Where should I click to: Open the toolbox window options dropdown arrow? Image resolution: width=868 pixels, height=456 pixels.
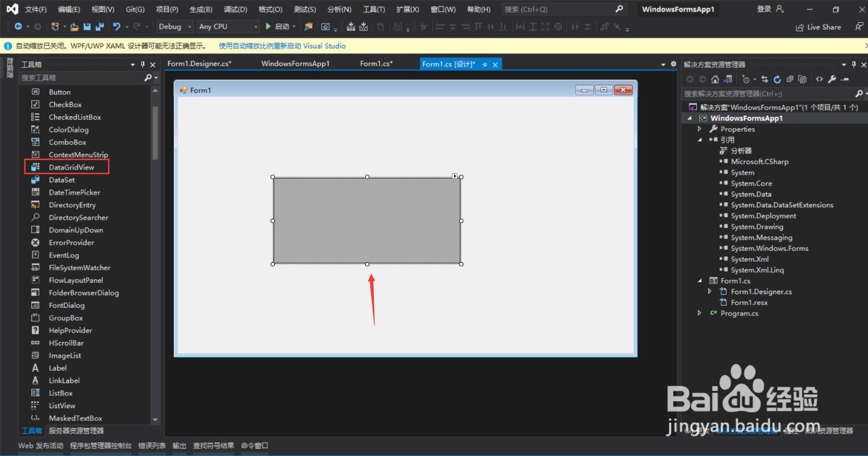click(133, 64)
